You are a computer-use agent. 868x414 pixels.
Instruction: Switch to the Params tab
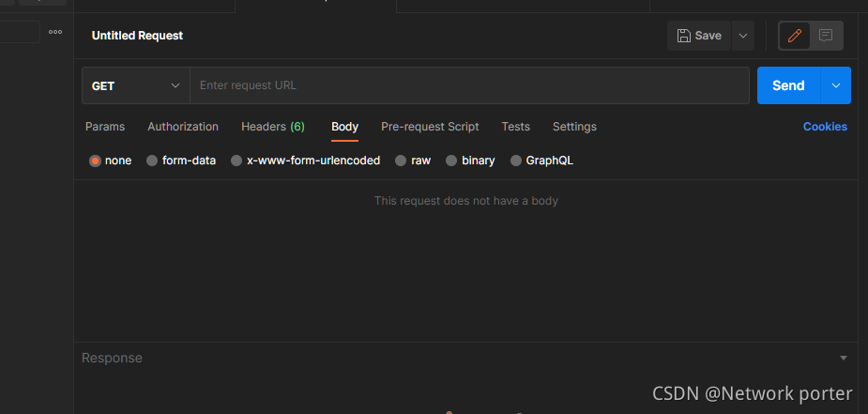pos(105,127)
